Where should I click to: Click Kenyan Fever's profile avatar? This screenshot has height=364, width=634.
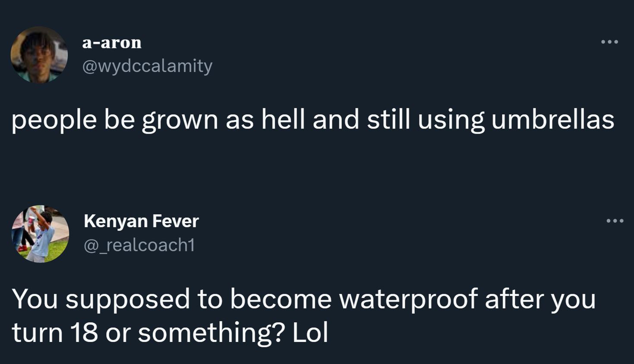pos(40,234)
